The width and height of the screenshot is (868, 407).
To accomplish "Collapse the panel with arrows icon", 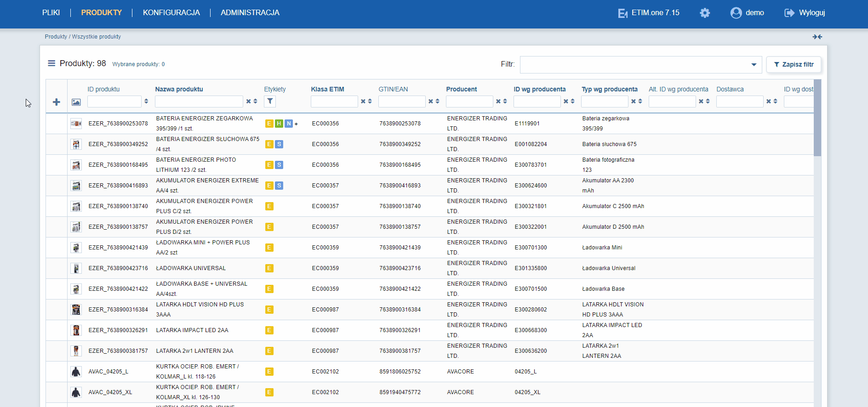I will click(x=817, y=37).
